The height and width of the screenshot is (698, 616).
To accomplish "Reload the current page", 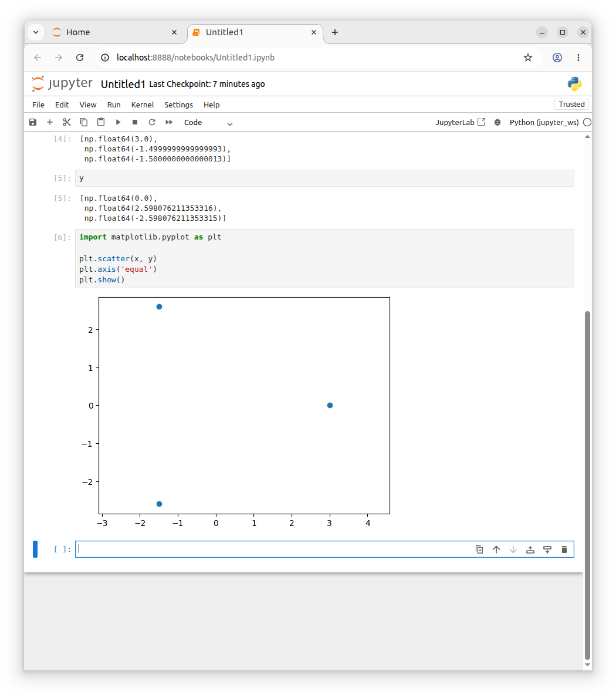I will pyautogui.click(x=80, y=58).
